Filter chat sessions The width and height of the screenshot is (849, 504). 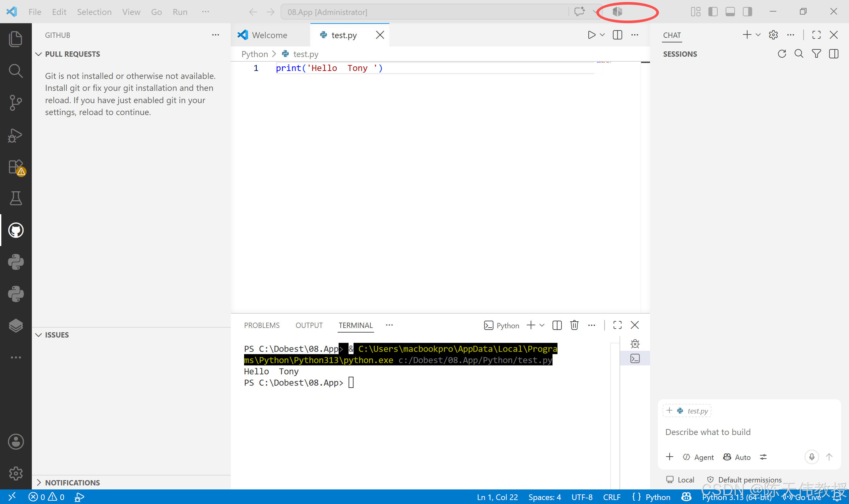pyautogui.click(x=816, y=54)
